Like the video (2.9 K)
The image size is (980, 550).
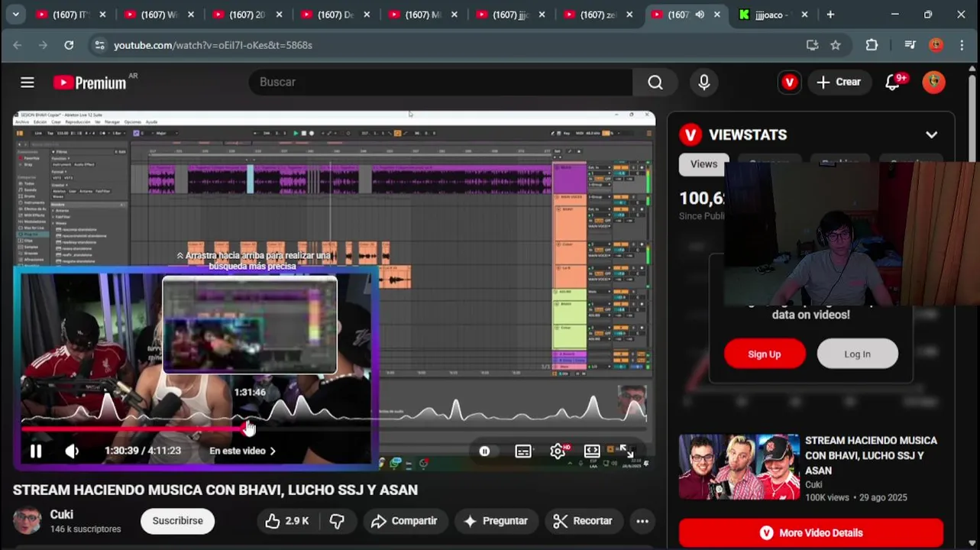point(286,521)
